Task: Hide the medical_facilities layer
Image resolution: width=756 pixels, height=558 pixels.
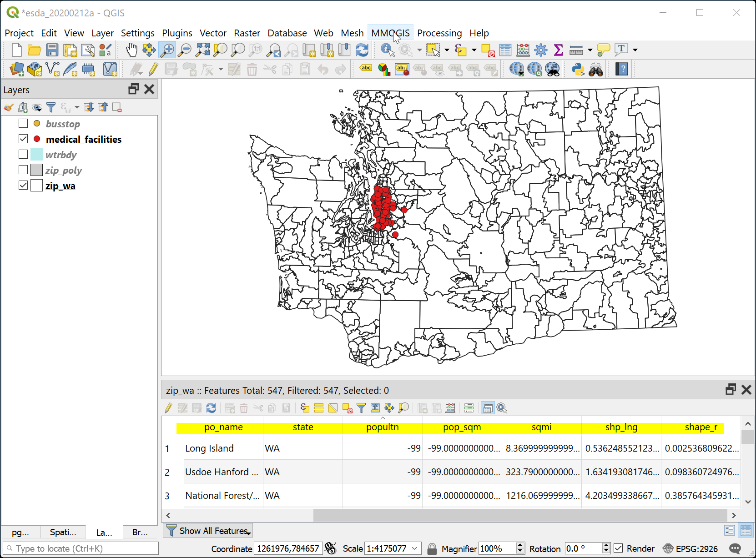Action: 23,139
